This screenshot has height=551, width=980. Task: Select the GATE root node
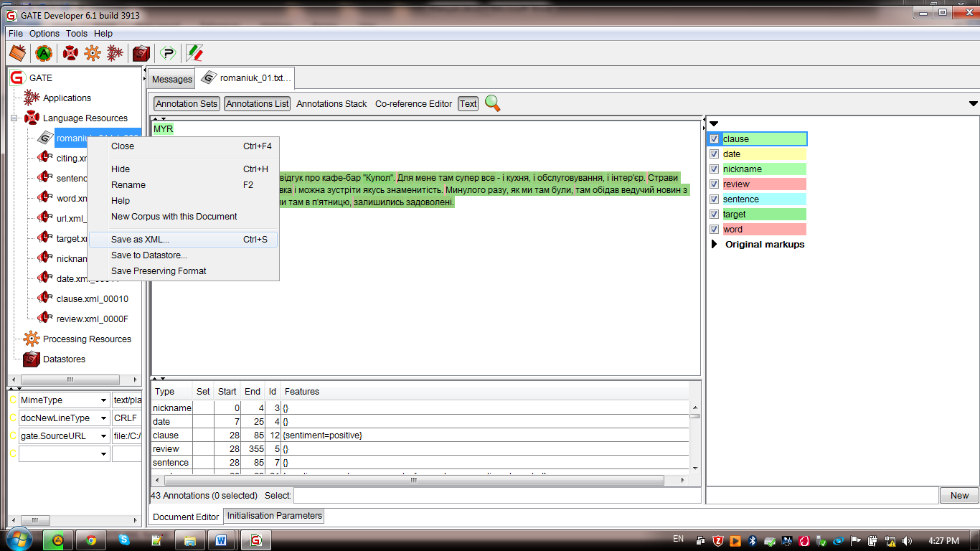[41, 77]
